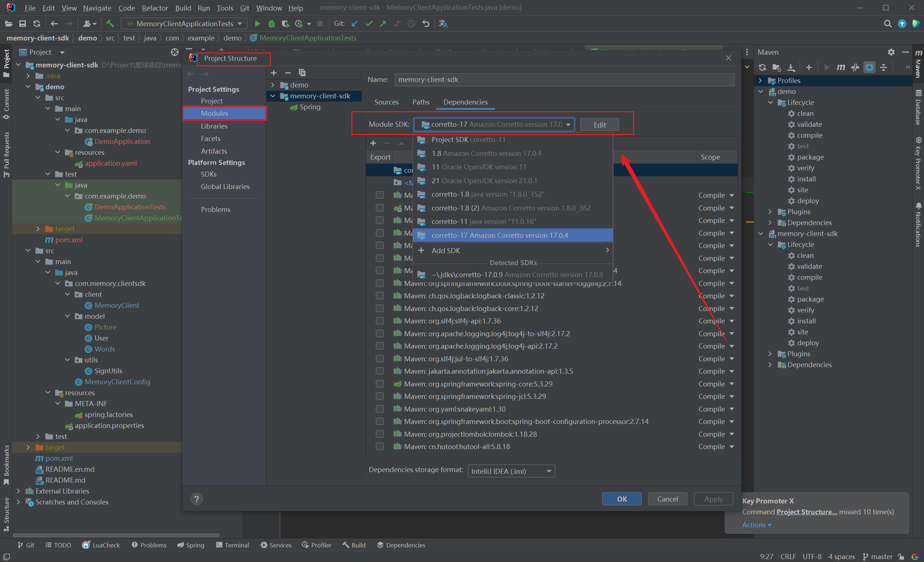
Task: Open the Profiler tool window
Action: click(x=316, y=545)
